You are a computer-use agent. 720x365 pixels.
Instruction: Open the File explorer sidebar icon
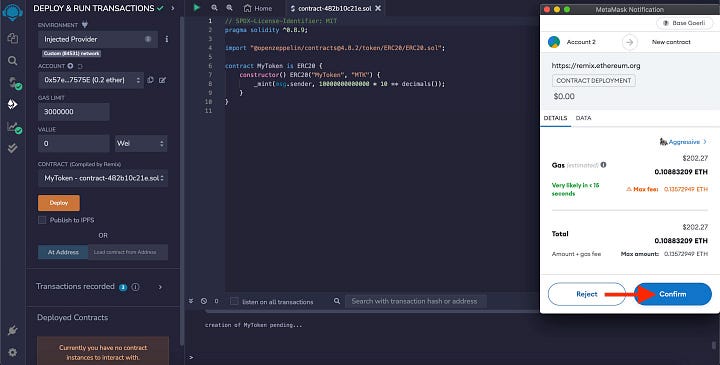click(12, 39)
